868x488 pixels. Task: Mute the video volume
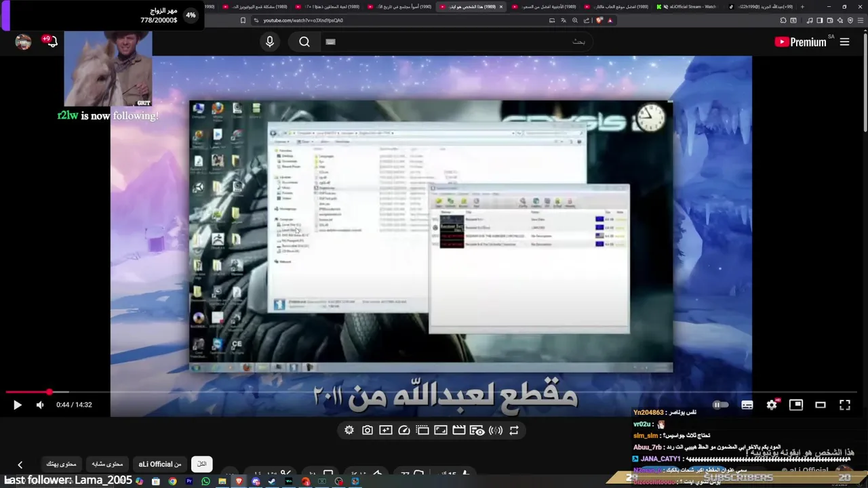click(40, 405)
